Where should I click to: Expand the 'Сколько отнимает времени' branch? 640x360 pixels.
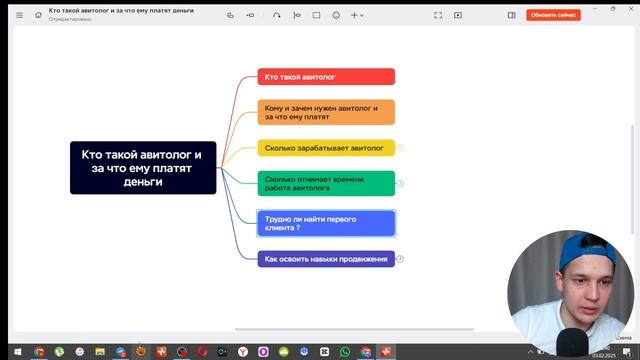[x=400, y=183]
